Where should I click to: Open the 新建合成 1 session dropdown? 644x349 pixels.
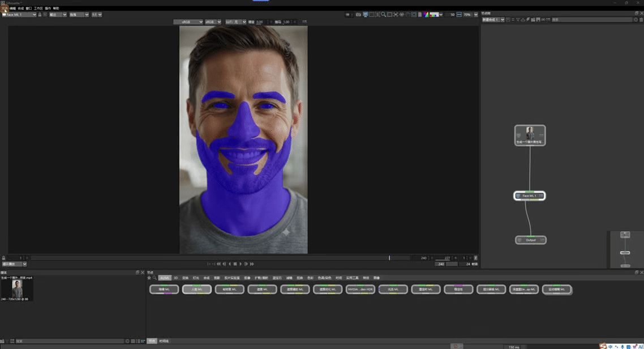point(493,20)
